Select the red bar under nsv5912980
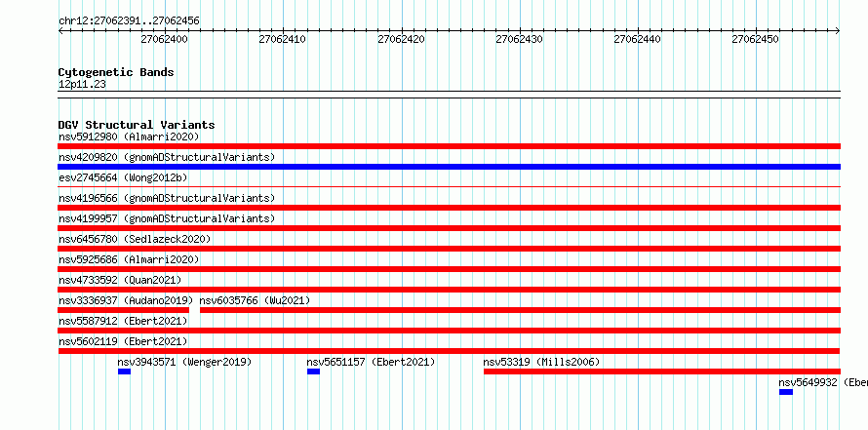 click(x=449, y=146)
